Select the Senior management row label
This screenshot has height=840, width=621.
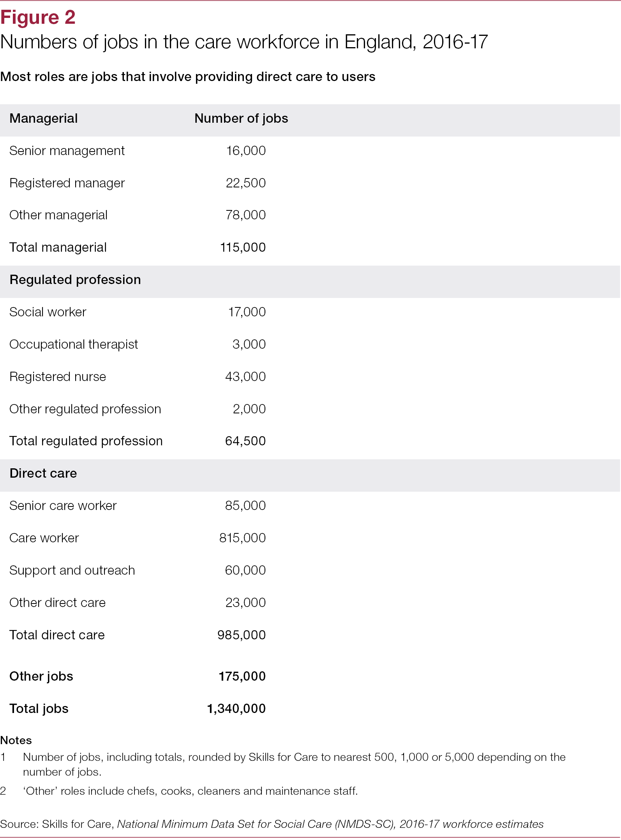tap(67, 151)
